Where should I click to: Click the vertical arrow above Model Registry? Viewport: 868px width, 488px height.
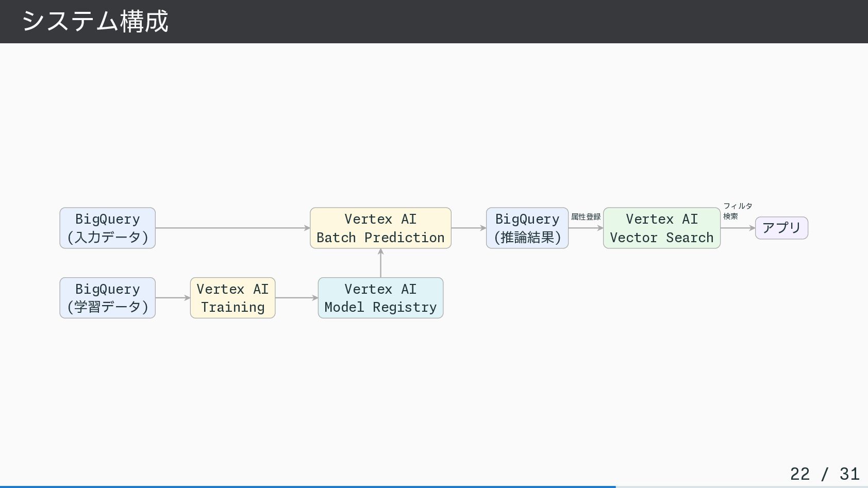380,263
